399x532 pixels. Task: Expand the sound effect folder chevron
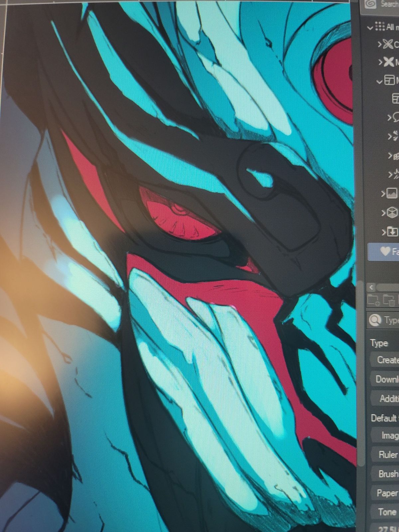point(390,174)
